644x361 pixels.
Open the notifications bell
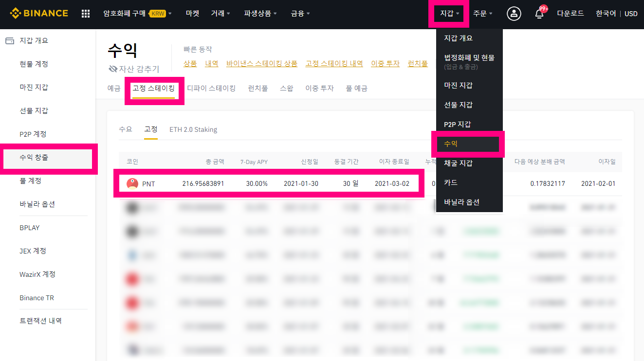[539, 14]
